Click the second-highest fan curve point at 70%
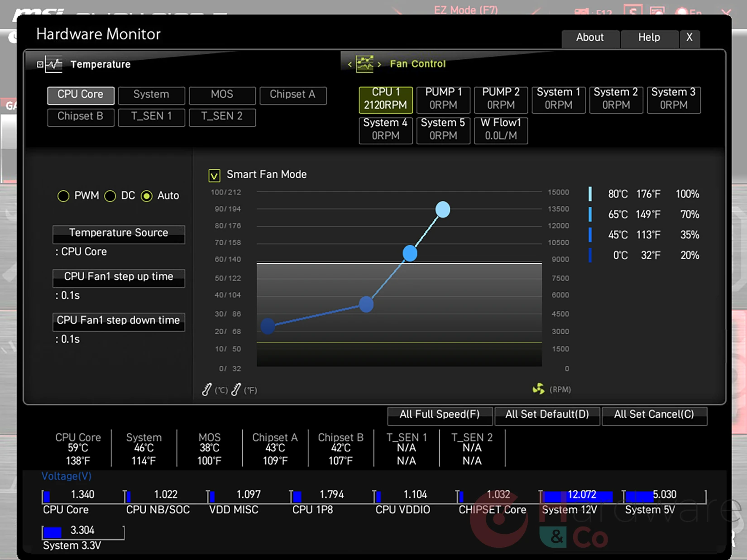 pyautogui.click(x=410, y=253)
